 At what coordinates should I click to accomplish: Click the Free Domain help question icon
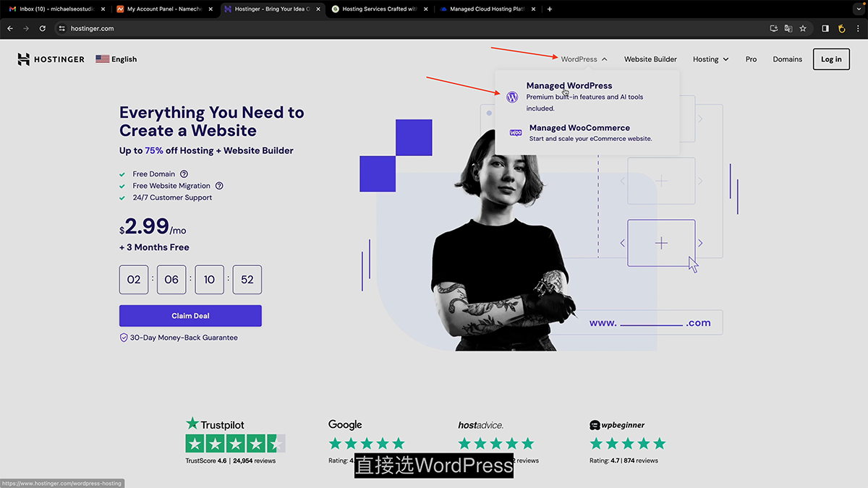[x=184, y=174]
